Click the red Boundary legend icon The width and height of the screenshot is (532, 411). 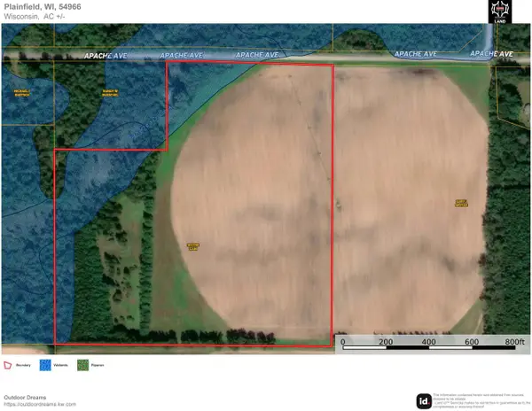(x=8, y=364)
